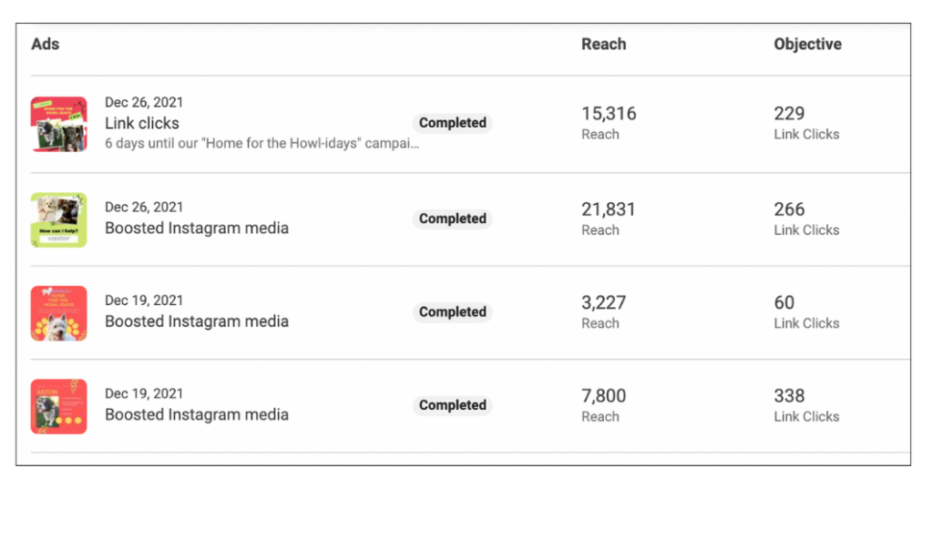Click Completed status for the 7,800 reach ad

click(452, 405)
